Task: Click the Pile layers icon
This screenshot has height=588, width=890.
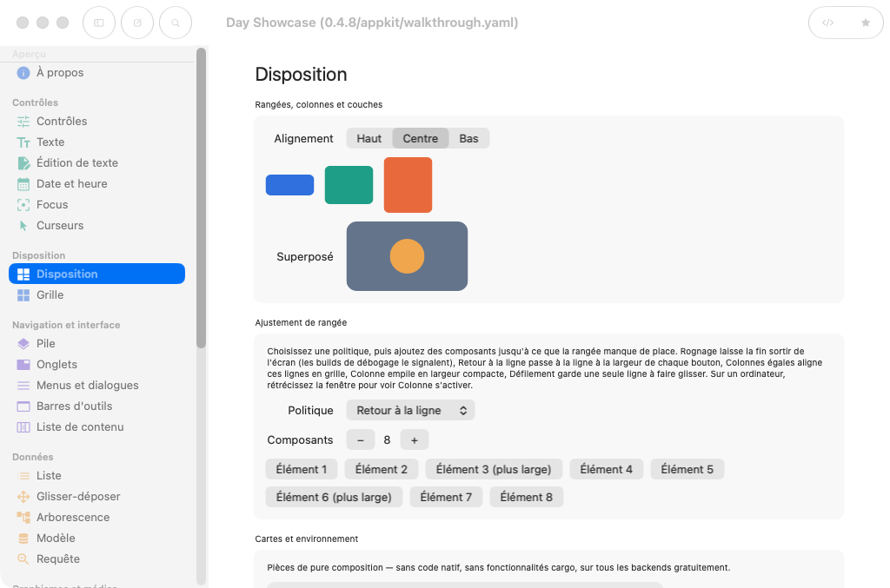Action: [23, 344]
